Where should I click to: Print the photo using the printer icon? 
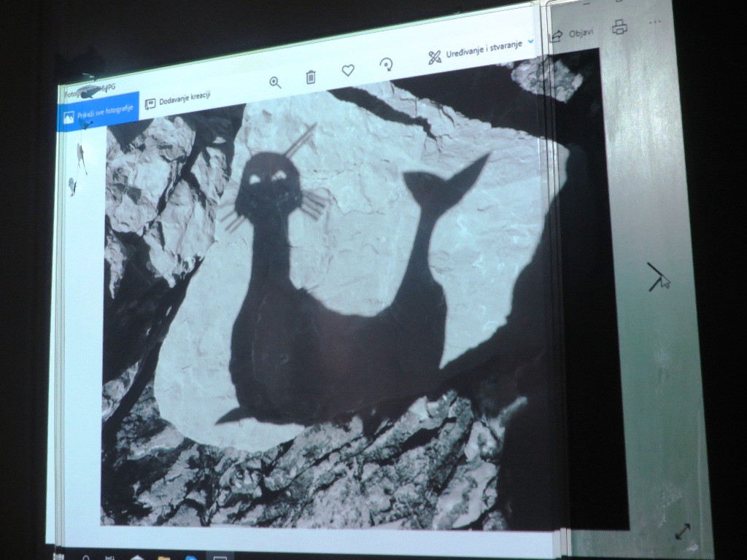(619, 28)
